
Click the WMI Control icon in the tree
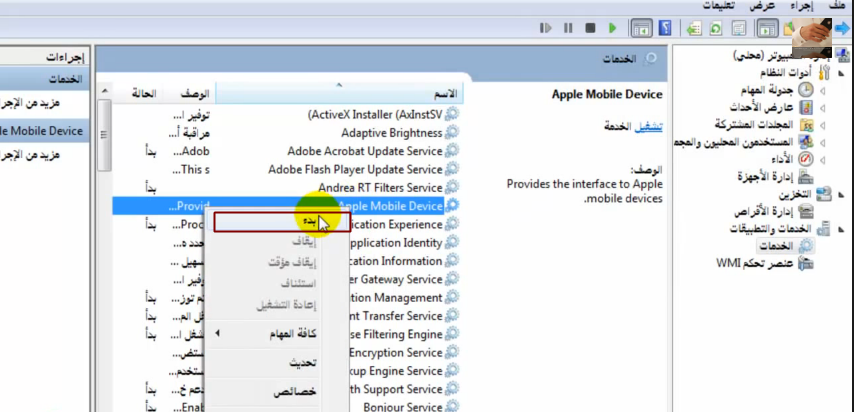(x=806, y=264)
